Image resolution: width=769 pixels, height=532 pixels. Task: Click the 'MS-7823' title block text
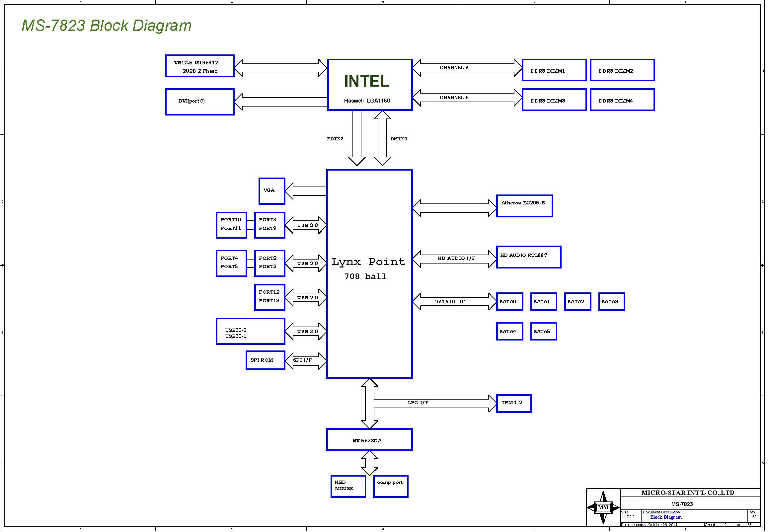pyautogui.click(x=682, y=504)
